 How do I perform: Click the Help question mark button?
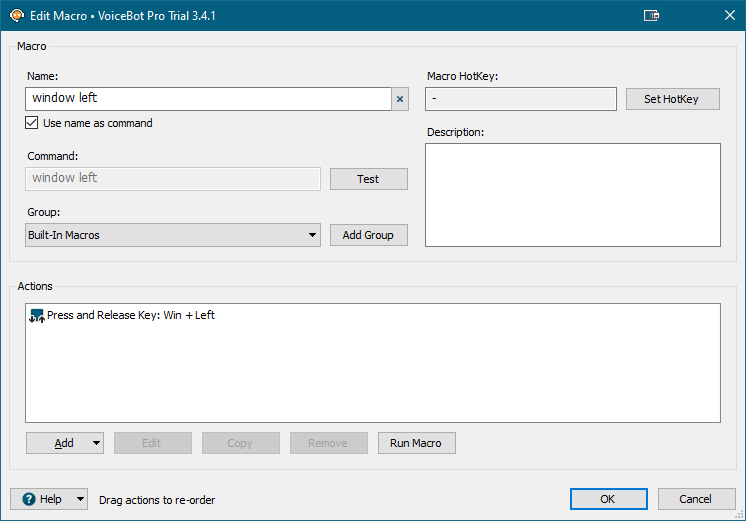40,499
